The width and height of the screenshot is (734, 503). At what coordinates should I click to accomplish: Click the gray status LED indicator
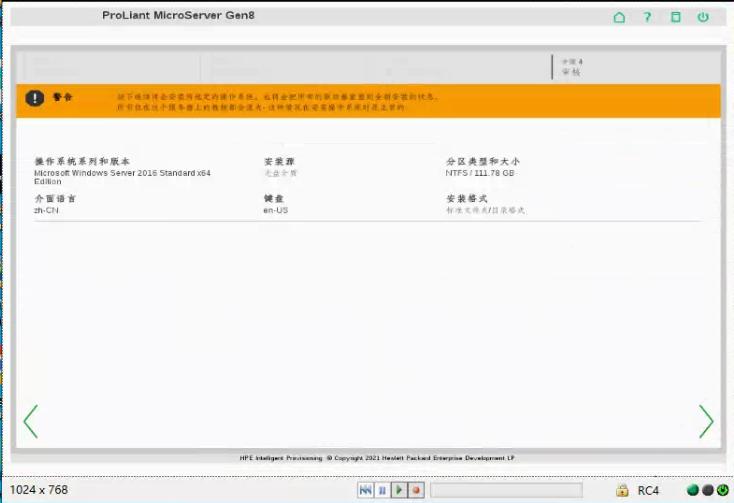[x=708, y=490]
